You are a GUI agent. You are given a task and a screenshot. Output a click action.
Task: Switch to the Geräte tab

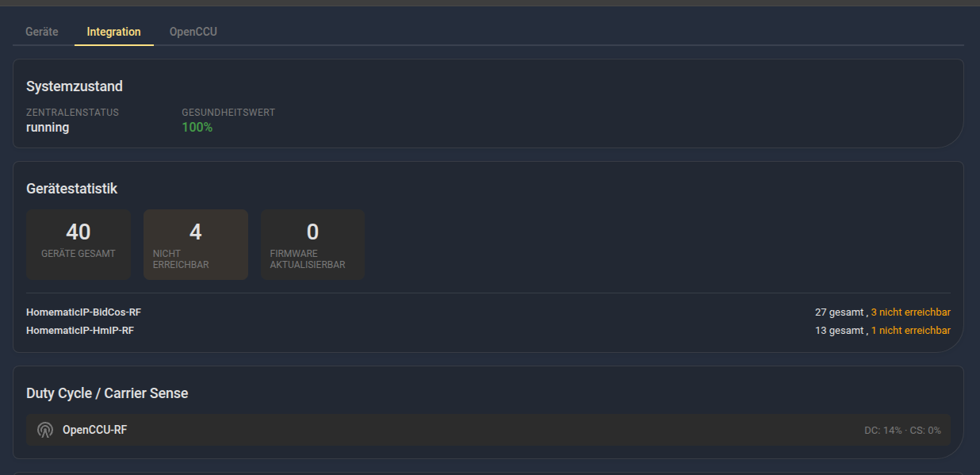(42, 32)
